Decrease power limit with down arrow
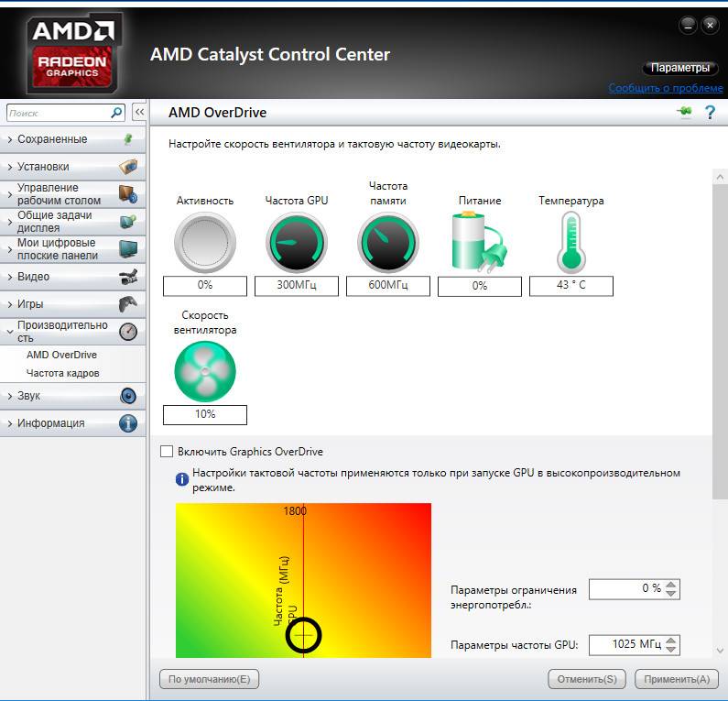 (671, 594)
